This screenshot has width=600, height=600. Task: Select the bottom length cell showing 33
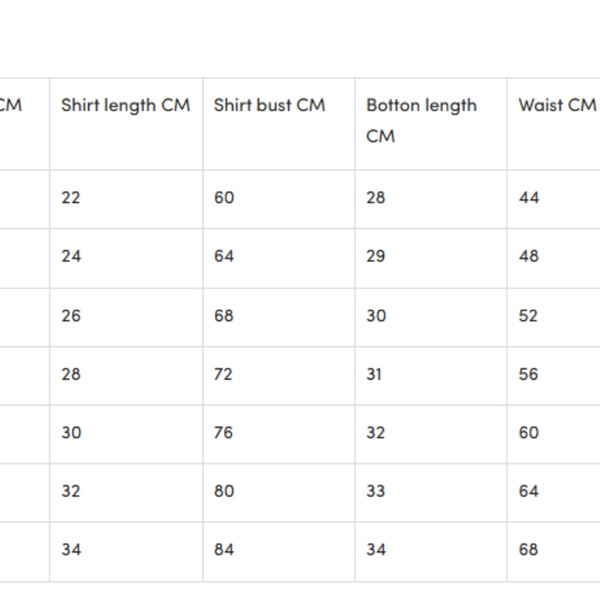coord(376,491)
